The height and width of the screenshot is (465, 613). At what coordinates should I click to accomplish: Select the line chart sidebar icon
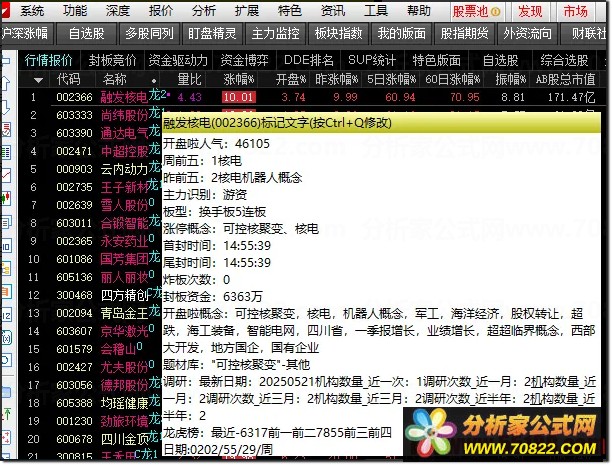[6, 175]
